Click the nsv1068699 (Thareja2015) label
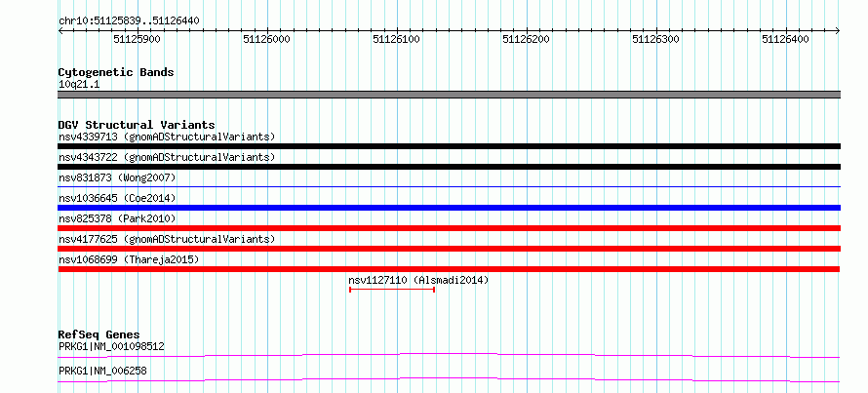 pos(129,259)
